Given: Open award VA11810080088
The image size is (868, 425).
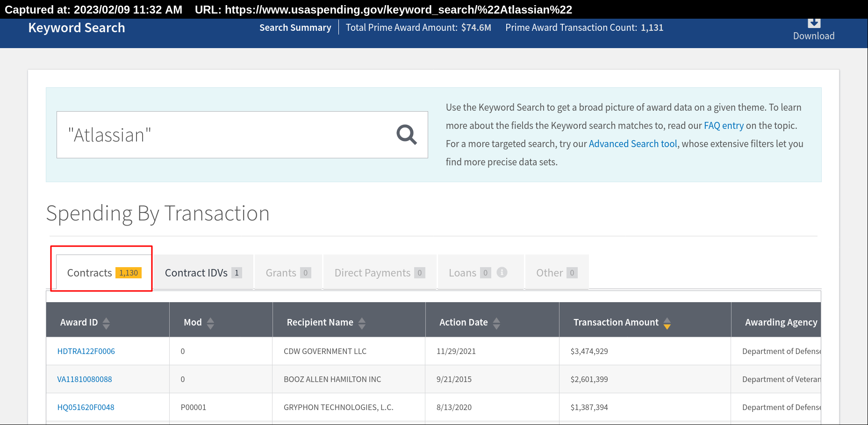Looking at the screenshot, I should coord(85,379).
